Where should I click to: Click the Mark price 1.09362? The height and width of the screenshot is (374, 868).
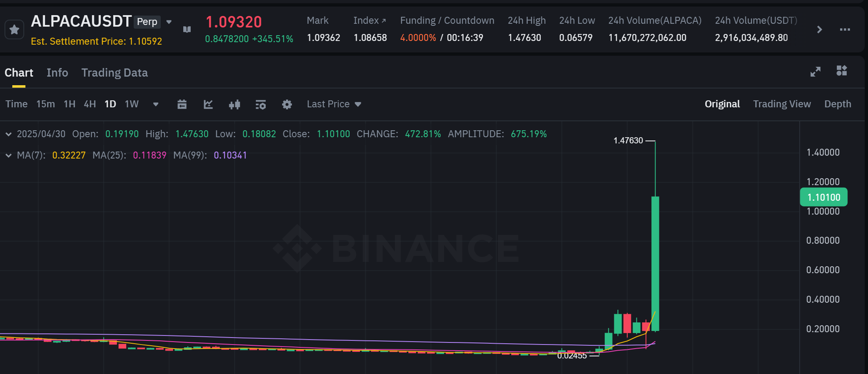[324, 38]
